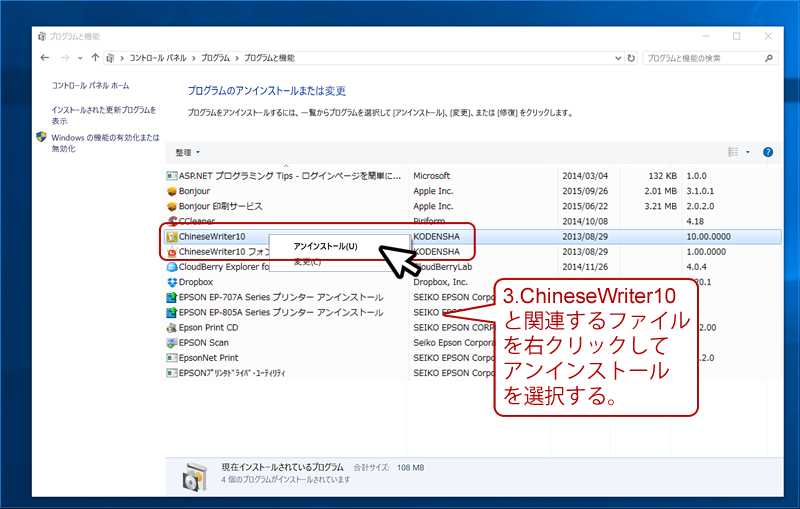800x509 pixels.
Task: Click the change view icon
Action: tap(733, 152)
